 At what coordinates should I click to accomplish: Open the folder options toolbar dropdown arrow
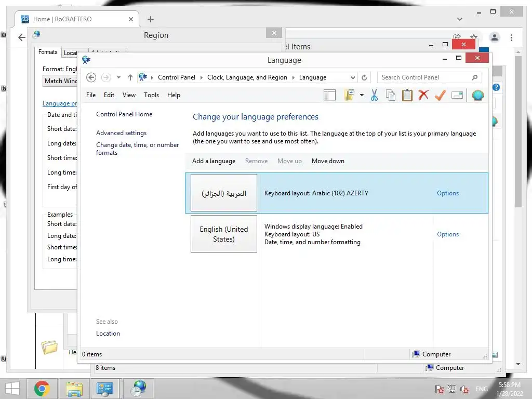point(362,96)
